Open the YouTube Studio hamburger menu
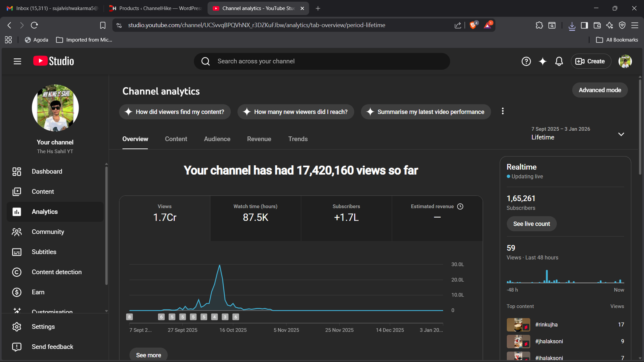 [17, 61]
